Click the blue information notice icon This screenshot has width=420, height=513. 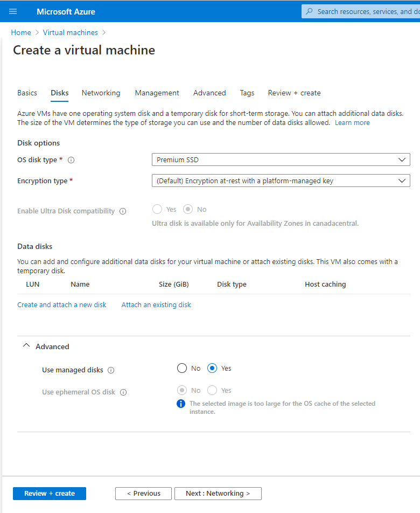pyautogui.click(x=181, y=404)
